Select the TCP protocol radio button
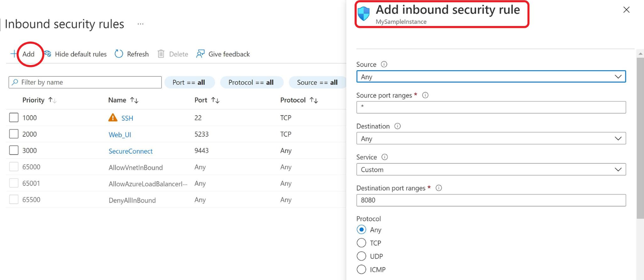This screenshot has height=280, width=644. (x=362, y=243)
